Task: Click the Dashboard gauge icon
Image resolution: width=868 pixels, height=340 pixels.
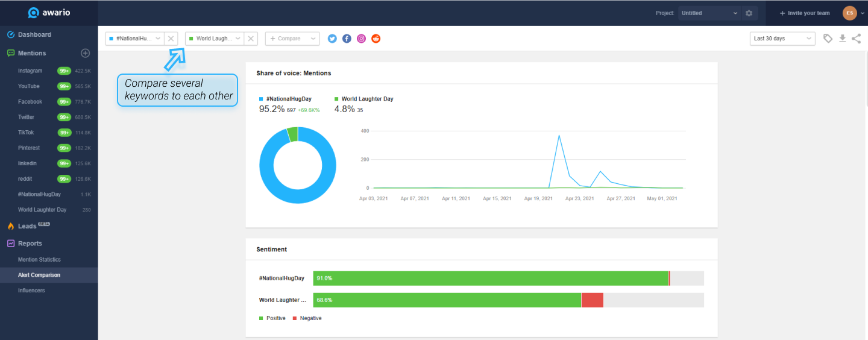Action: click(x=11, y=34)
